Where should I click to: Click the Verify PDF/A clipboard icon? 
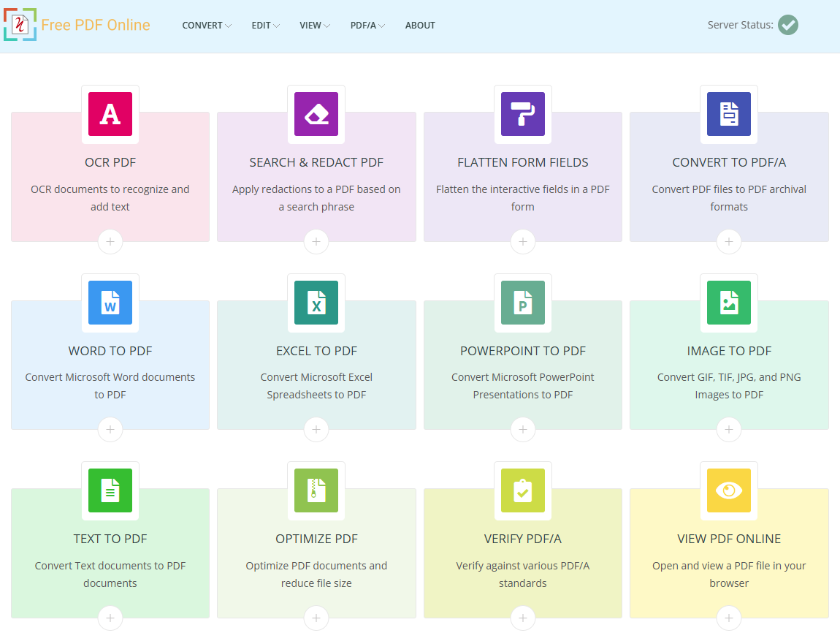pyautogui.click(x=522, y=490)
